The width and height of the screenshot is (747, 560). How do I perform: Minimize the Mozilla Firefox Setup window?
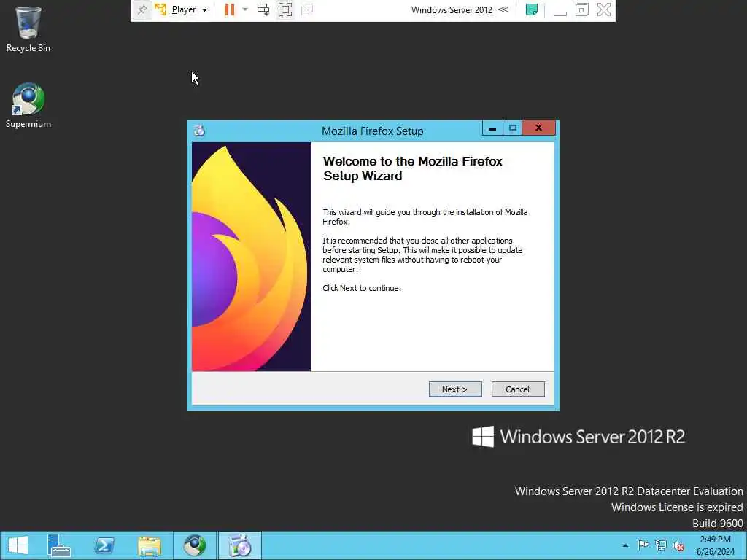[x=492, y=128]
